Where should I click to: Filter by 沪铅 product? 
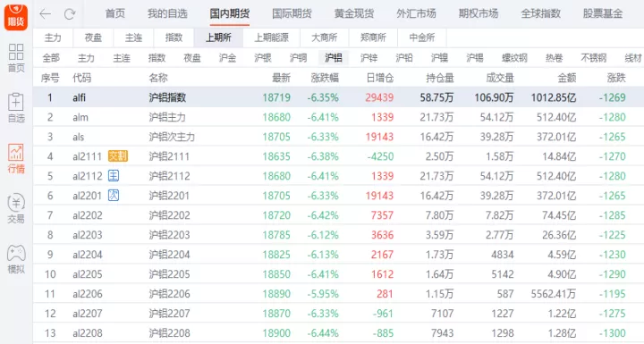[x=404, y=58]
